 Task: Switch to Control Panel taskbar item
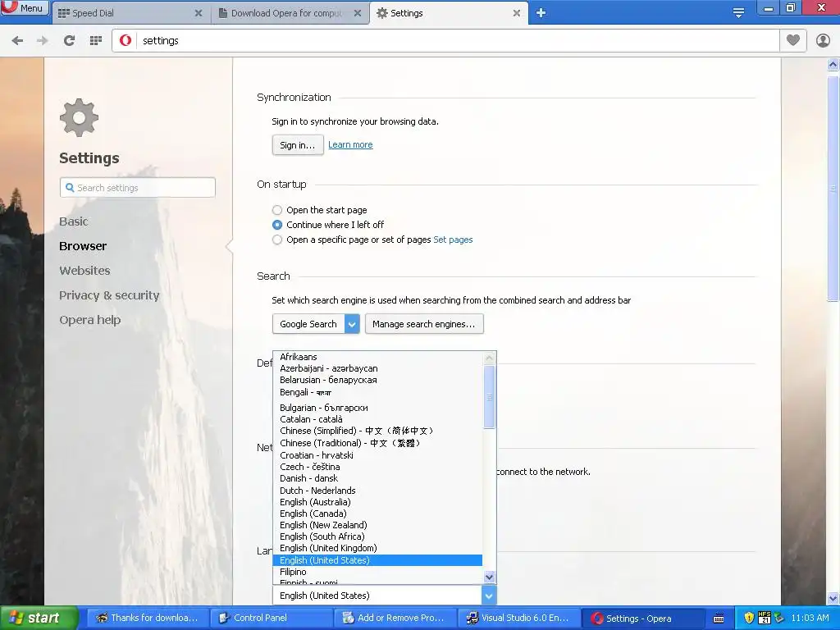point(271,619)
